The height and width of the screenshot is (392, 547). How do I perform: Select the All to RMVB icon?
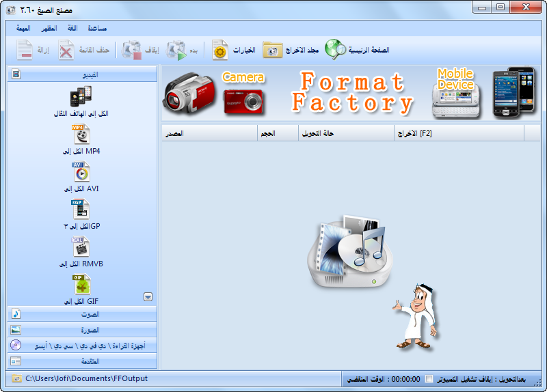pyautogui.click(x=81, y=247)
